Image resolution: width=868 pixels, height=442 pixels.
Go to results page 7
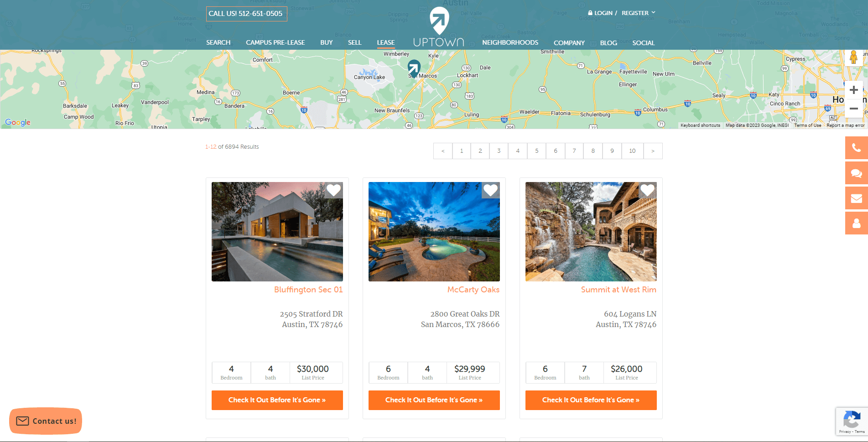574,151
